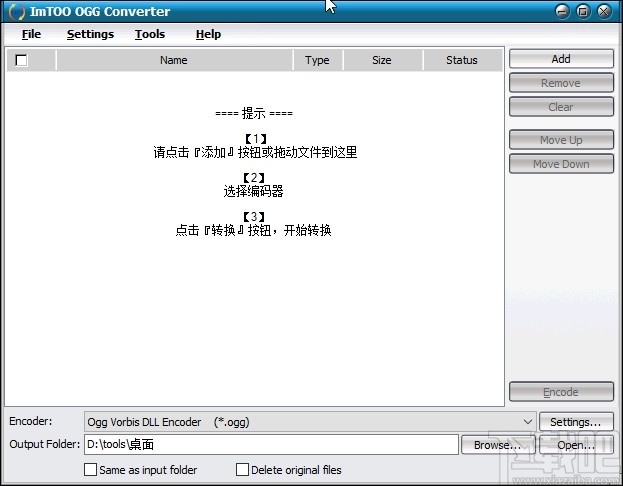
Task: Enable Same as input folder option
Action: point(91,470)
